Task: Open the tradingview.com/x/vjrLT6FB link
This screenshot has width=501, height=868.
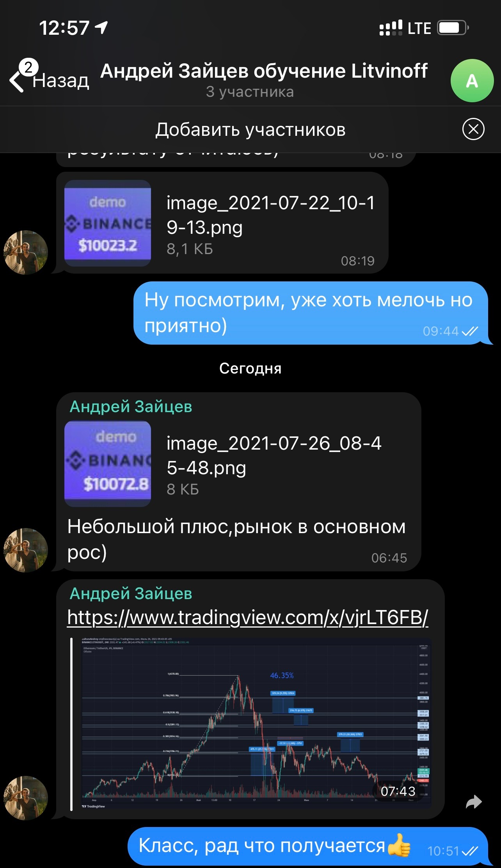Action: [247, 618]
